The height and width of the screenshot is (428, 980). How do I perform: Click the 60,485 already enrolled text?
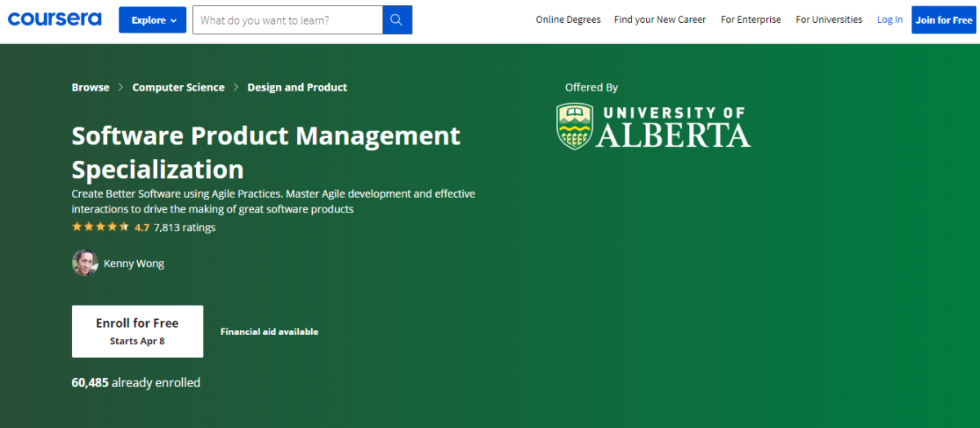point(136,382)
